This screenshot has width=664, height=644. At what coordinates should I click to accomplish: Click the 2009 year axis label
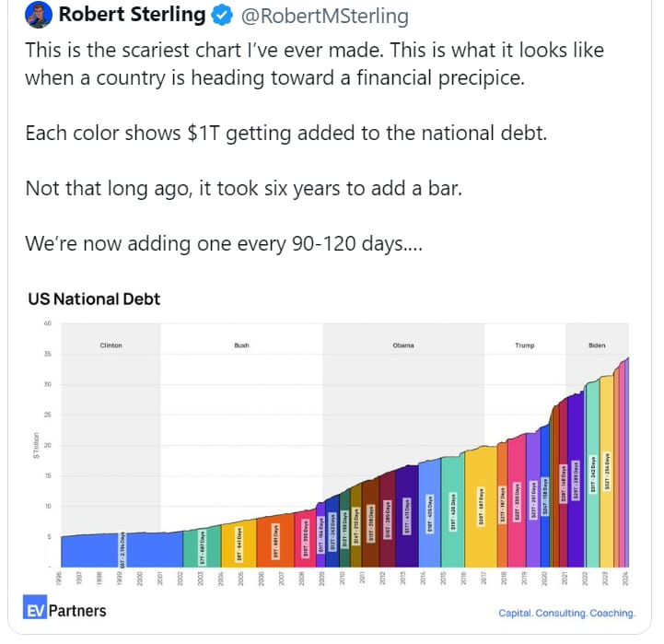(321, 579)
